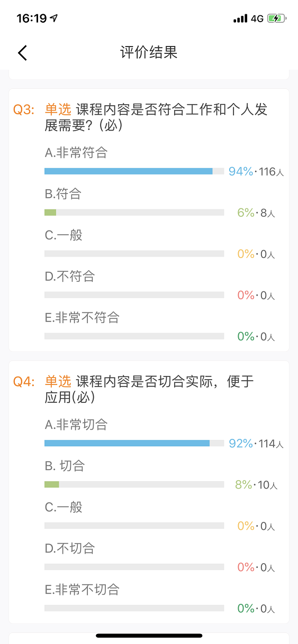Select Q4 option D.不切合
298x644 pixels.
click(x=69, y=548)
